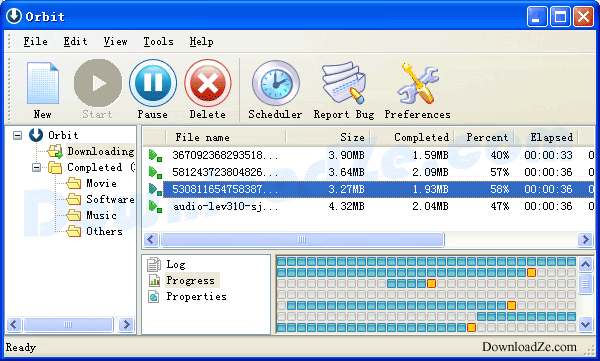
Task: Select the 581243723804826... file row
Action: click(369, 172)
